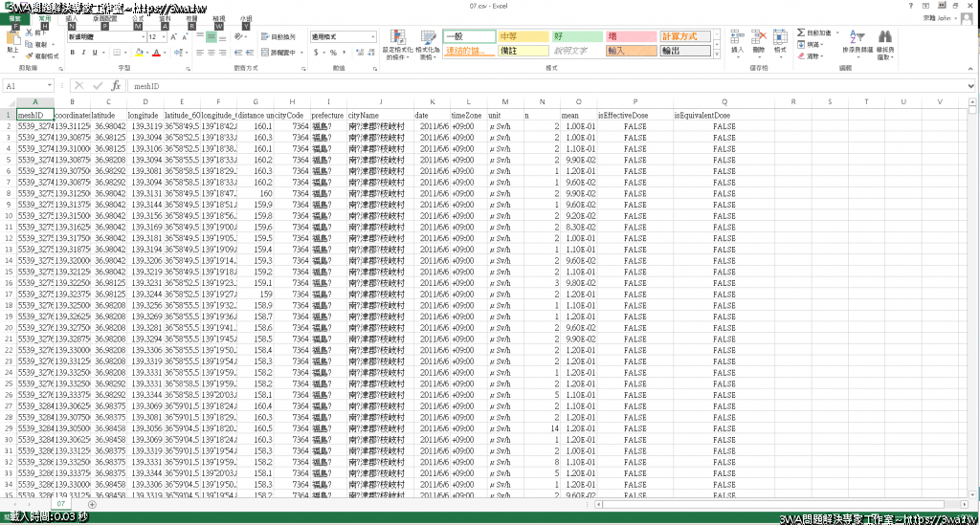
Task: Click the Insert Function fx icon
Action: (116, 85)
